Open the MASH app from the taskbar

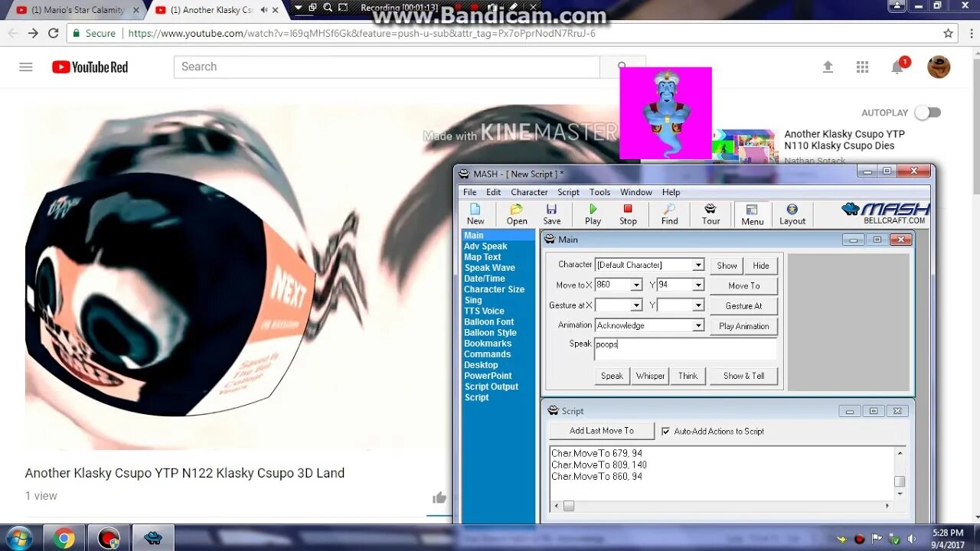tap(153, 538)
